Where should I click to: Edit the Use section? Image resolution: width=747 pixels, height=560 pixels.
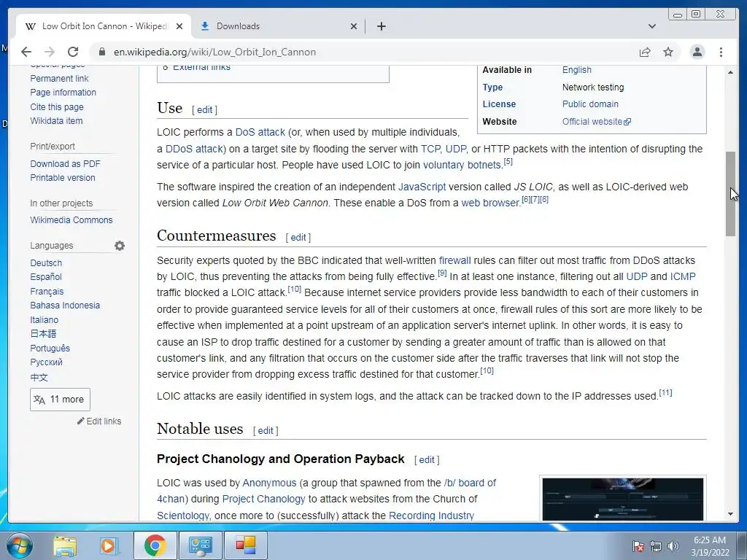(x=204, y=110)
